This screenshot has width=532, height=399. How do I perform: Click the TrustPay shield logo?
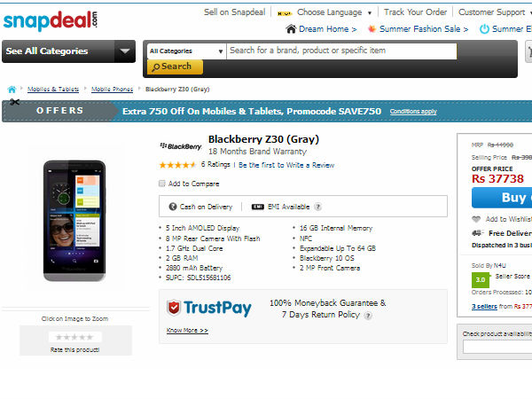(x=174, y=308)
